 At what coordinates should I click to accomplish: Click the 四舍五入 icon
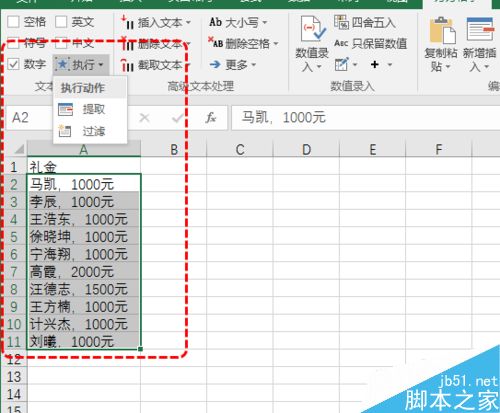pyautogui.click(x=341, y=22)
